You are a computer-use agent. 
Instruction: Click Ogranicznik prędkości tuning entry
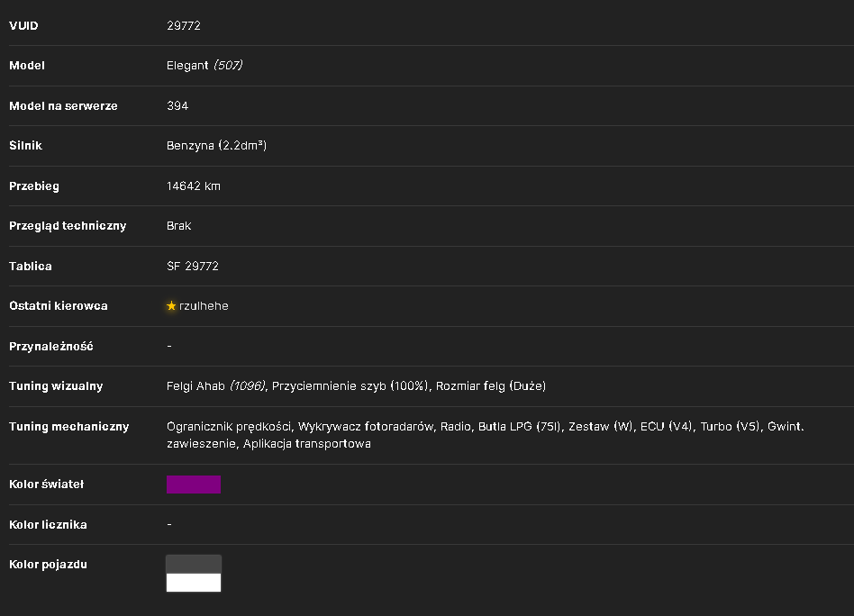click(229, 427)
